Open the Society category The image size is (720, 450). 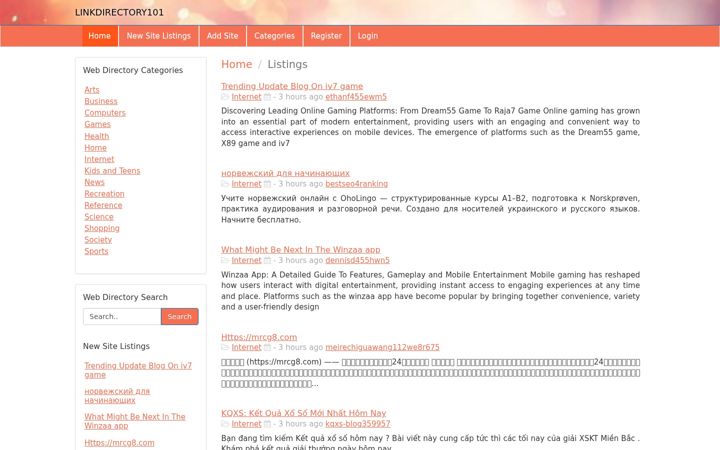(98, 240)
